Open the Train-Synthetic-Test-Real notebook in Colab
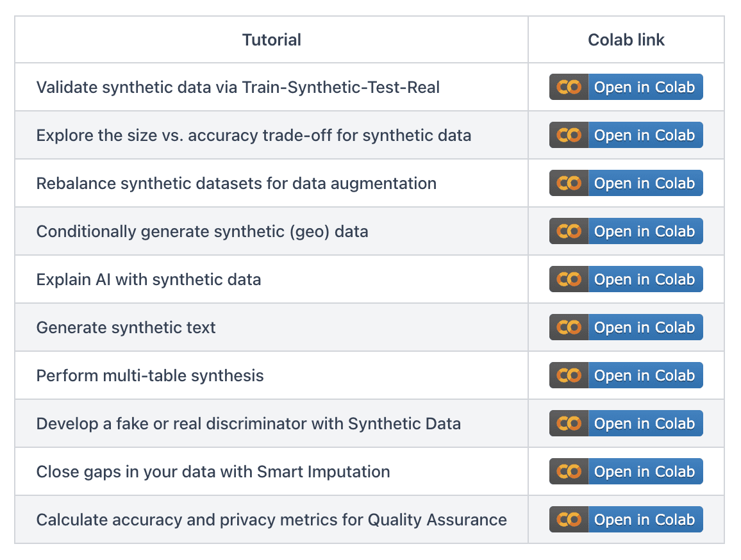This screenshot has width=741, height=560. tap(645, 86)
